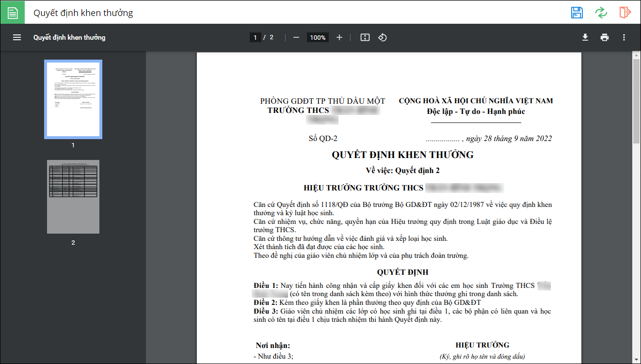
Task: Click the 'Điều 3:' label
Action: (266, 311)
